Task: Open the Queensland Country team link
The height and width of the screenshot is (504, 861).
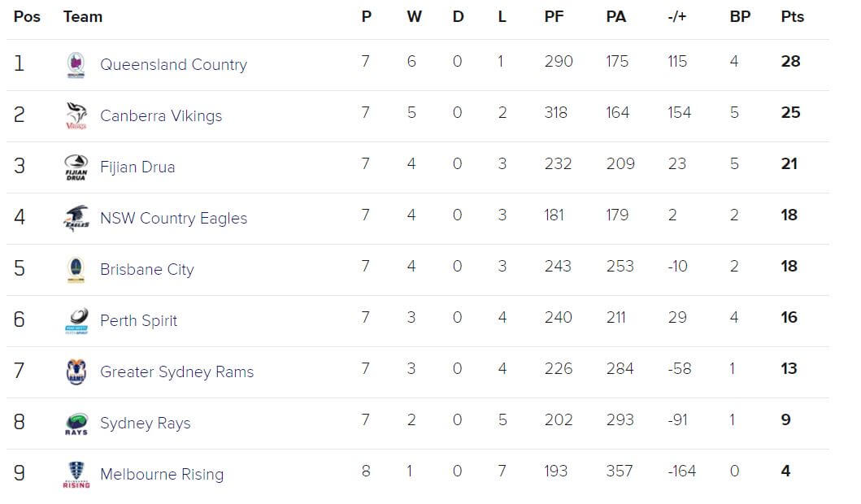Action: [173, 65]
